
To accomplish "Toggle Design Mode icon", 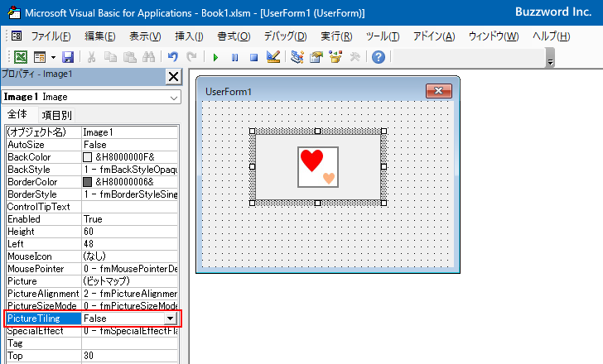I will point(273,57).
